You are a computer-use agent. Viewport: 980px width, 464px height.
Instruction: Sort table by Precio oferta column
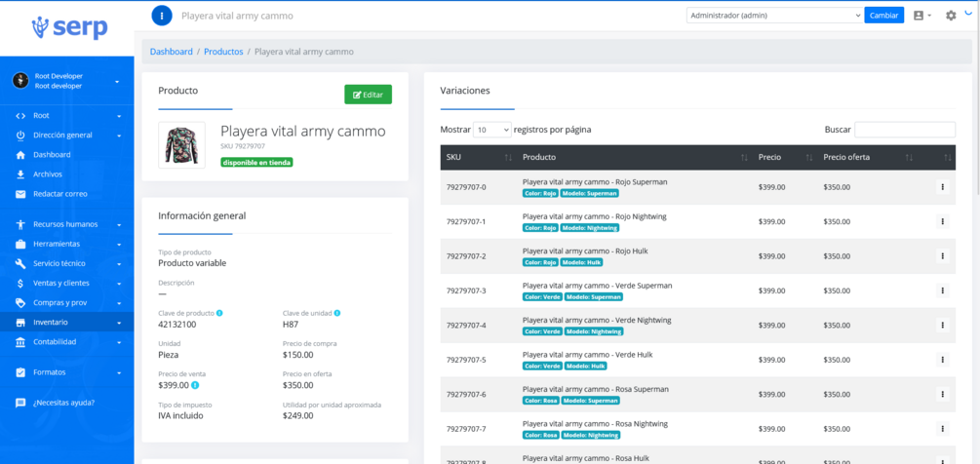(868, 157)
